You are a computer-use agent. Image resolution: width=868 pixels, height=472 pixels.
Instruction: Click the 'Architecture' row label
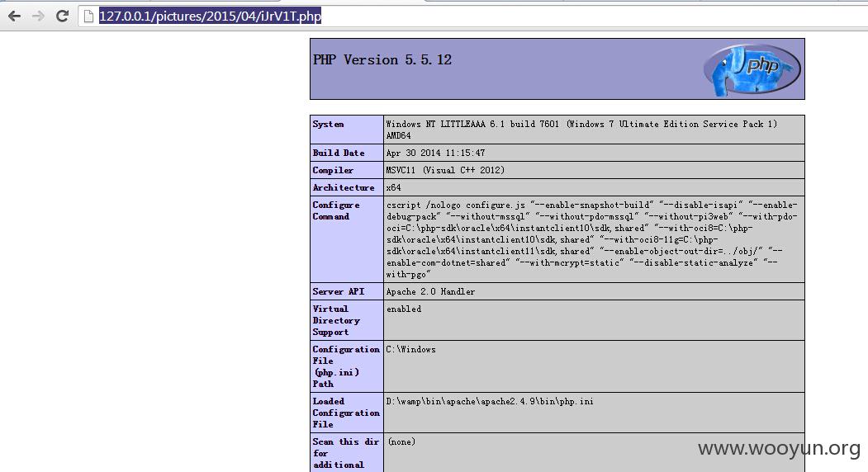pyautogui.click(x=344, y=187)
